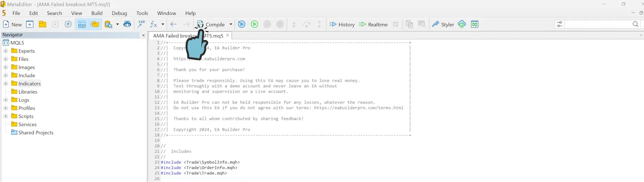The height and width of the screenshot is (182, 644).
Task: Toggle the Navigator panel toolbar button
Action: click(x=82, y=24)
